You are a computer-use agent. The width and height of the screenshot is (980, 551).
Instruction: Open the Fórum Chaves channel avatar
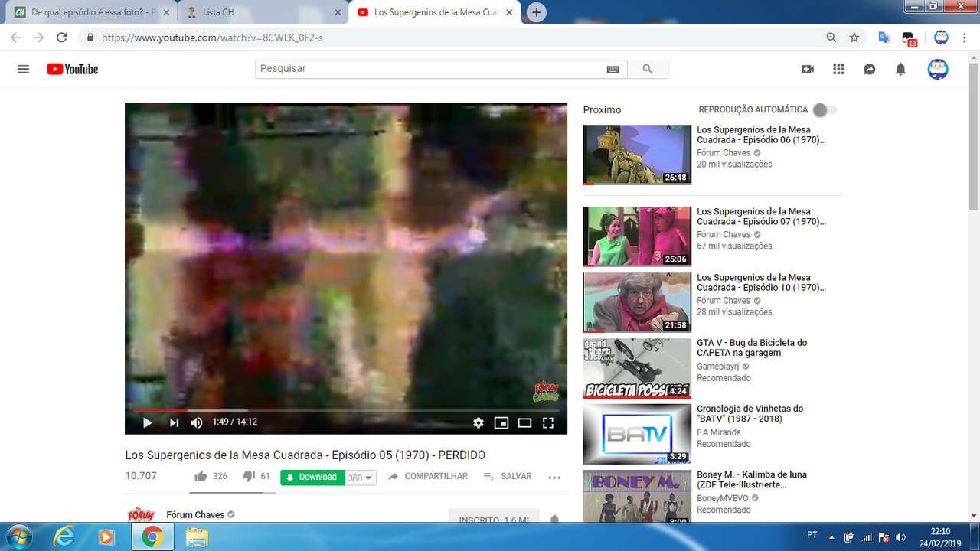pyautogui.click(x=141, y=514)
